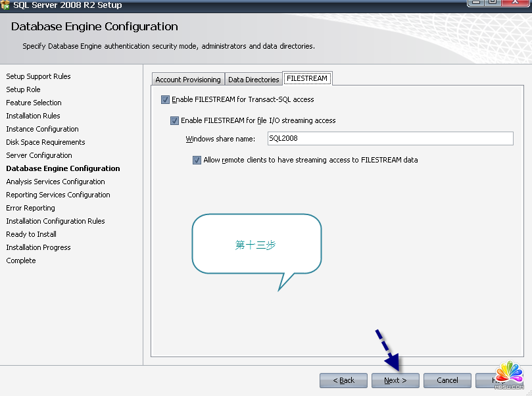The image size is (532, 396).
Task: Select Feature Selection in the sidebar
Action: tap(34, 103)
